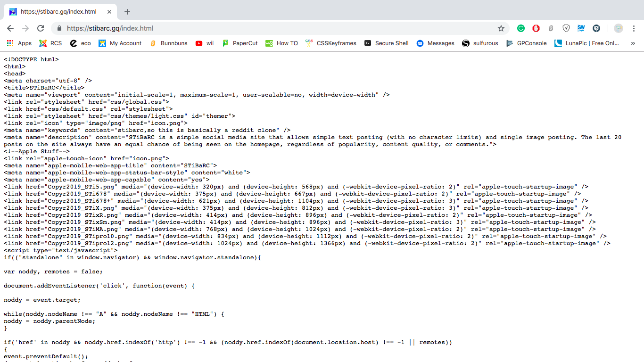Bookmark this page with the star icon
The image size is (644, 362).
point(501,28)
